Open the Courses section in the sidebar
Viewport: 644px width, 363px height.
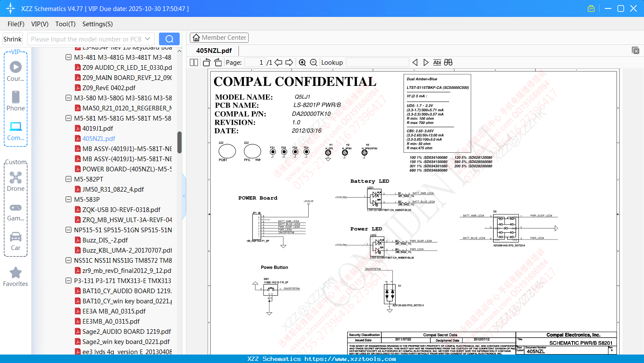click(16, 71)
